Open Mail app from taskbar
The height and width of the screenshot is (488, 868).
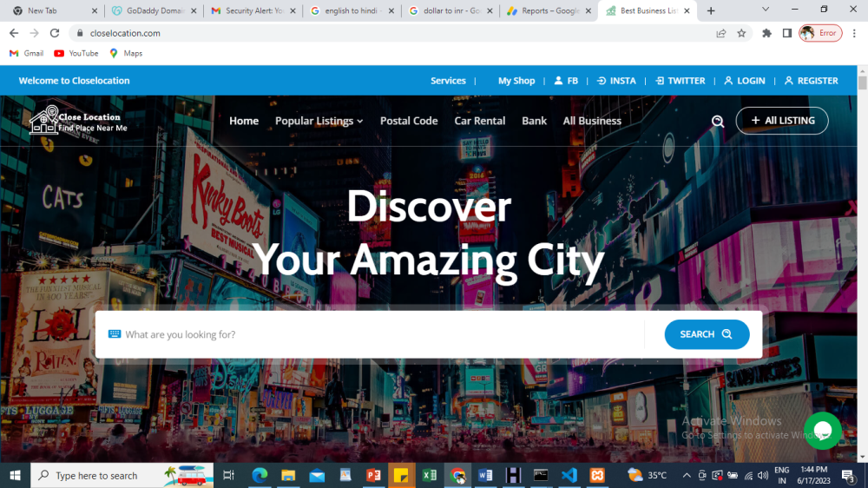click(x=317, y=475)
